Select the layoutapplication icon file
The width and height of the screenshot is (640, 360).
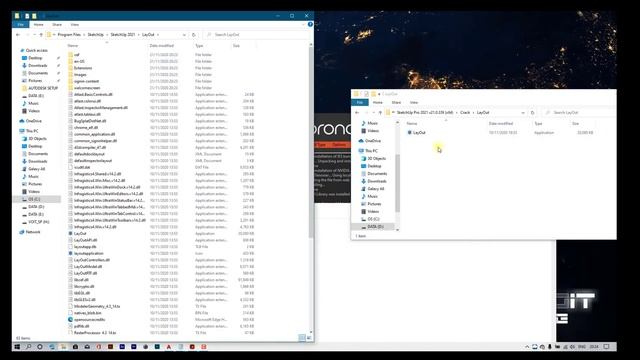point(89,253)
